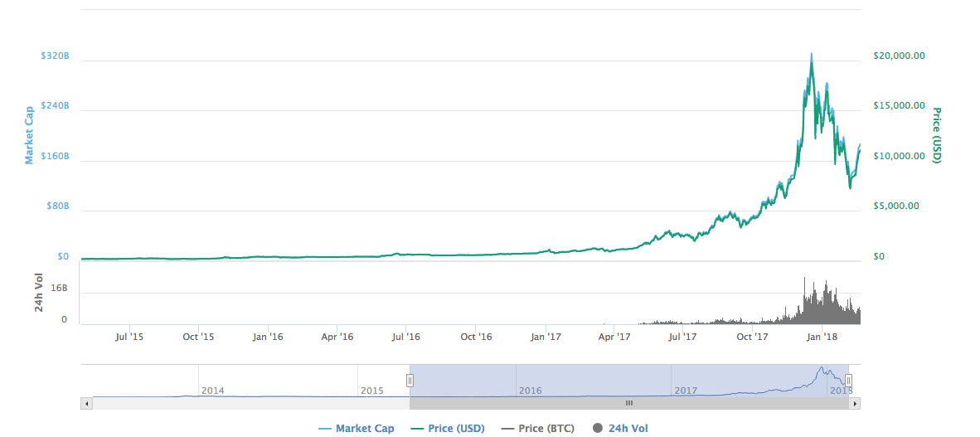
Task: Click the Jan '17 x-axis label
Action: coord(545,337)
